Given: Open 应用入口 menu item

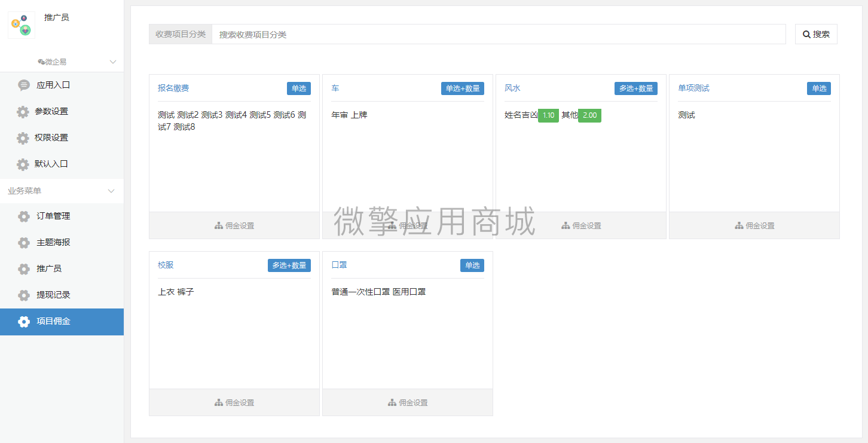Looking at the screenshot, I should click(62, 85).
